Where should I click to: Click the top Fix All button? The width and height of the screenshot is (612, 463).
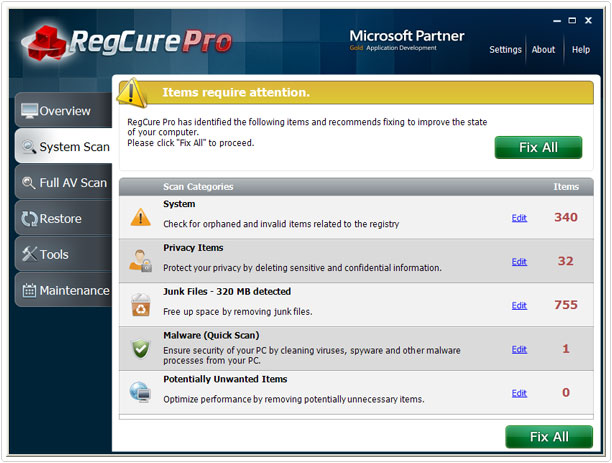tap(538, 147)
